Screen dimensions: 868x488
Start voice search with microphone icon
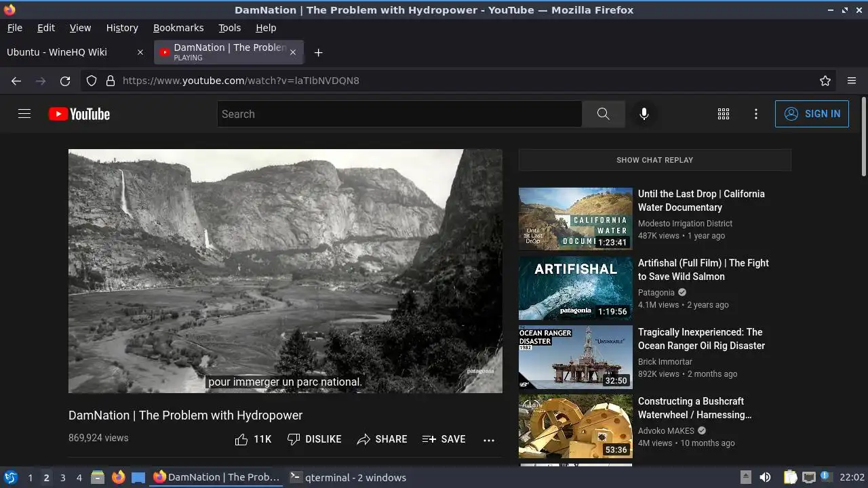click(644, 114)
